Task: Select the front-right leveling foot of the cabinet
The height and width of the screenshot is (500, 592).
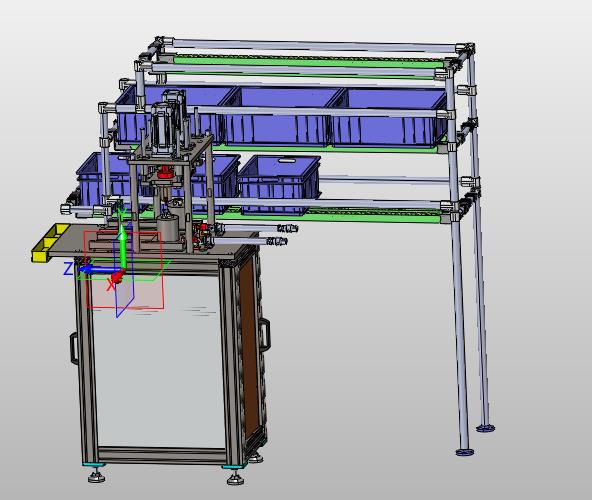Action: [x=236, y=478]
